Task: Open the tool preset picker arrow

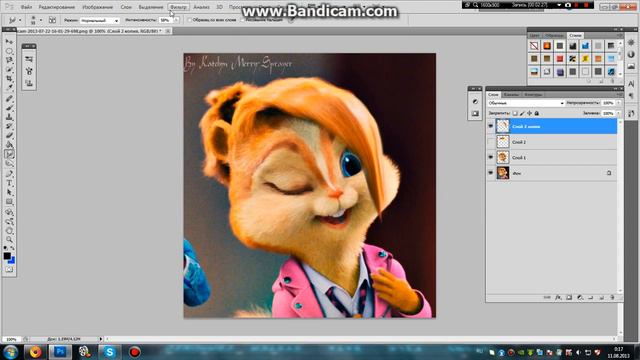Action: point(20,20)
